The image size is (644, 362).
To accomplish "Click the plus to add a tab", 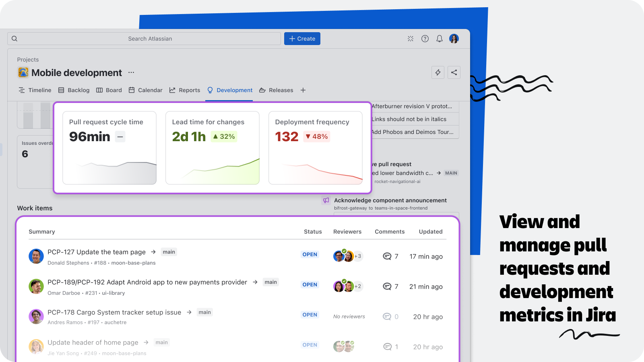I will tap(303, 90).
